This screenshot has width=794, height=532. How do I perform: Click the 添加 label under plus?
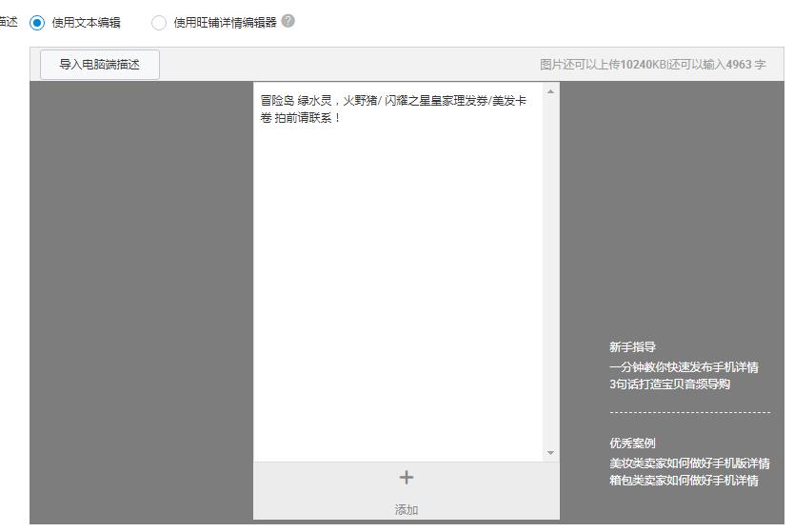[x=407, y=510]
